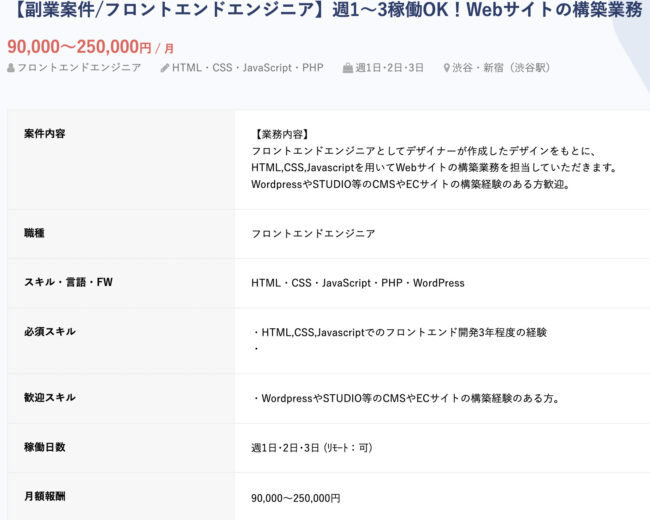Click the フロントエンド開発3年程度の経験 requirement
Viewport: 650px width, 520px height.
tap(400, 332)
